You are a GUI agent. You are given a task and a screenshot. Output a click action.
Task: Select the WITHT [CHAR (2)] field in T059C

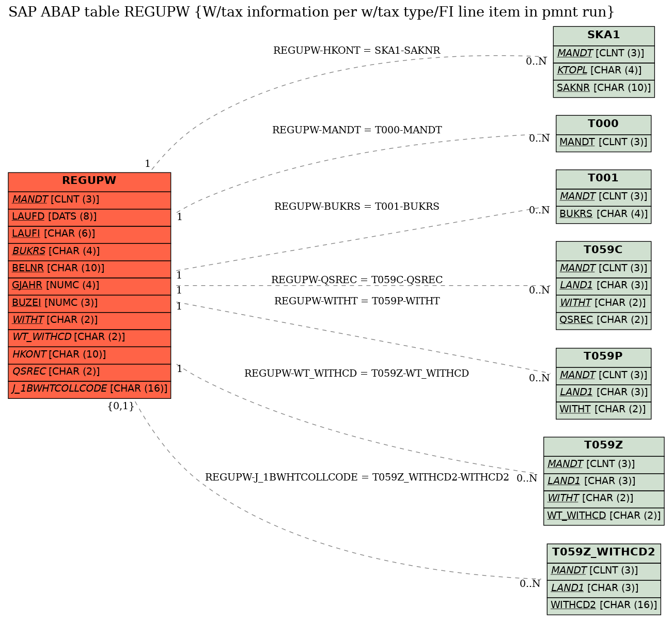coord(603,303)
